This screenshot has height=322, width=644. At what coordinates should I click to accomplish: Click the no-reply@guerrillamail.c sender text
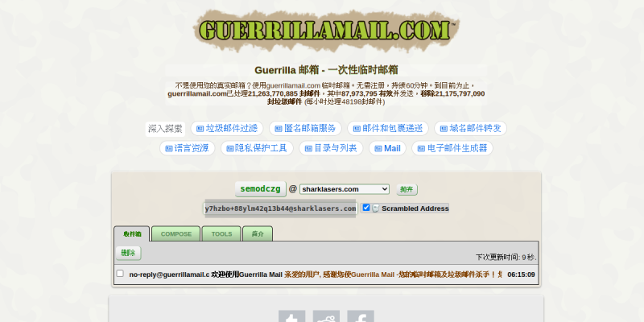tap(169, 275)
